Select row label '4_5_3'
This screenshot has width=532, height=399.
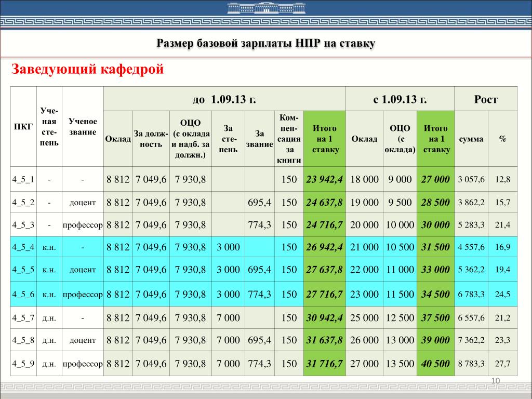click(x=23, y=224)
